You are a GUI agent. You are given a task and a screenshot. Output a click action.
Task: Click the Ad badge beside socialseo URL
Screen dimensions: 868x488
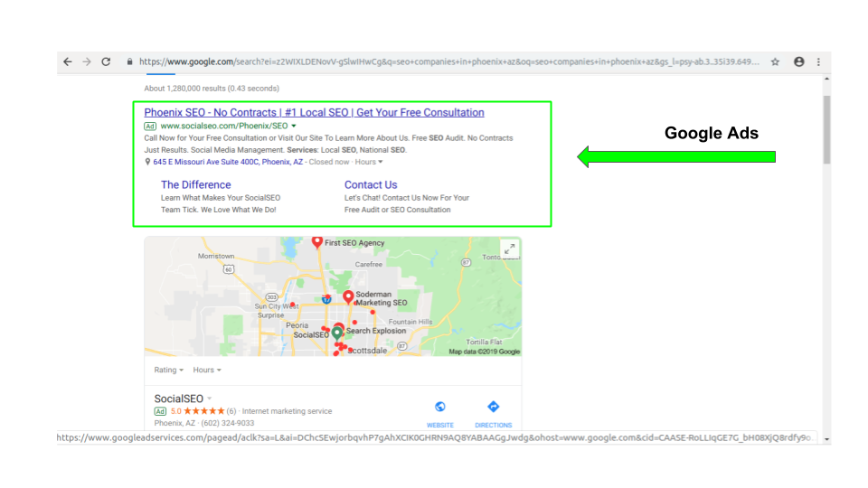click(150, 127)
